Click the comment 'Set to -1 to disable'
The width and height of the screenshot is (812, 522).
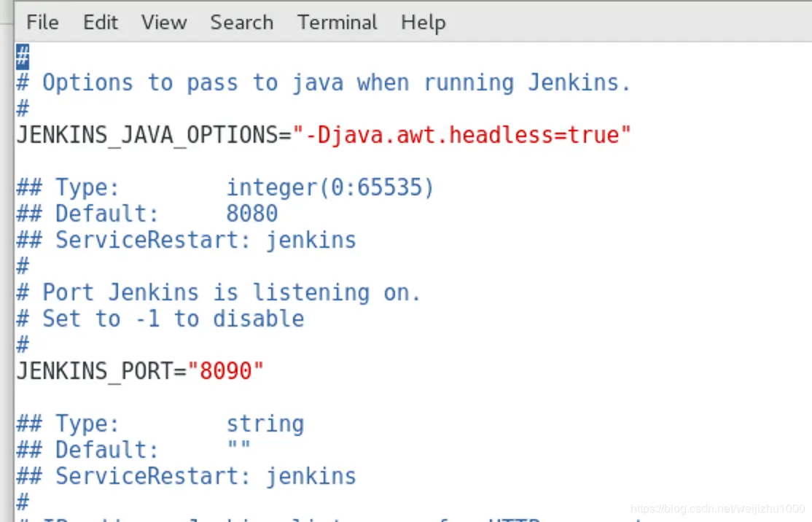click(x=173, y=319)
